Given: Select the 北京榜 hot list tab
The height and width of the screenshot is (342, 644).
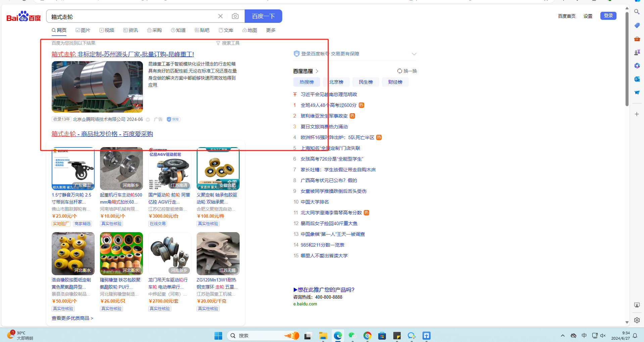Looking at the screenshot, I should pos(336,82).
